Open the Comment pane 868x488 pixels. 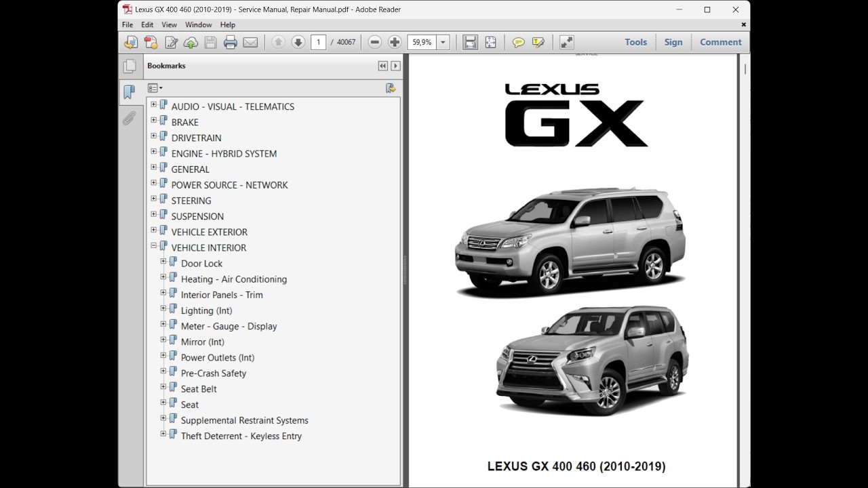click(x=721, y=42)
